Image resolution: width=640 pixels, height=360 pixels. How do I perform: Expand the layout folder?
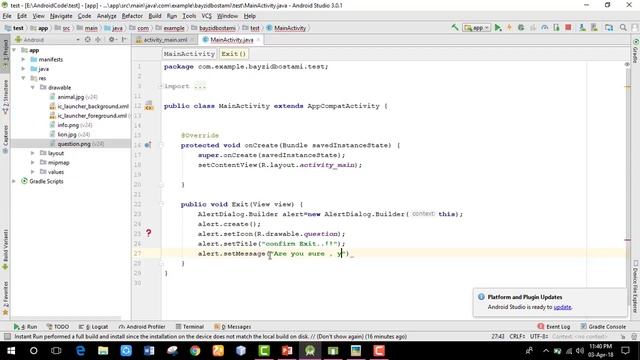(x=33, y=153)
